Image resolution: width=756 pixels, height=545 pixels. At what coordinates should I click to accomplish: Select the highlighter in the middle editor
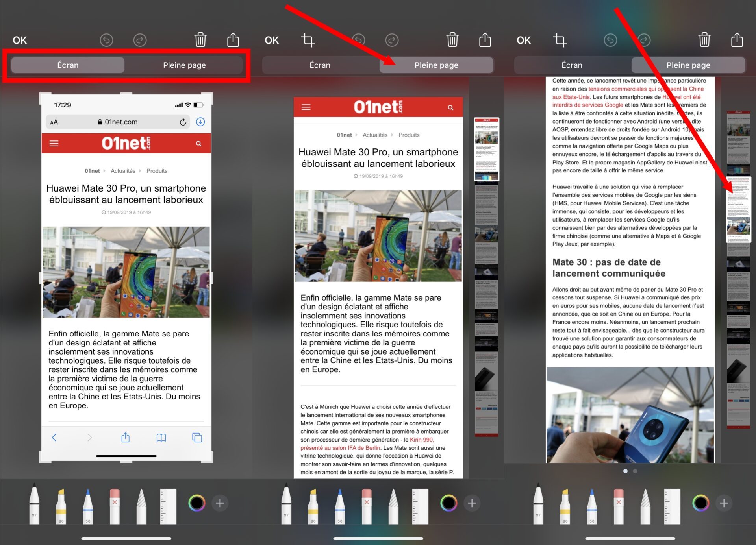coord(313,506)
